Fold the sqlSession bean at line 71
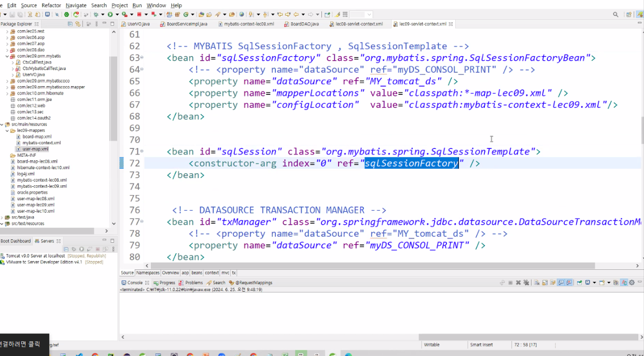The width and height of the screenshot is (644, 356). 142,152
